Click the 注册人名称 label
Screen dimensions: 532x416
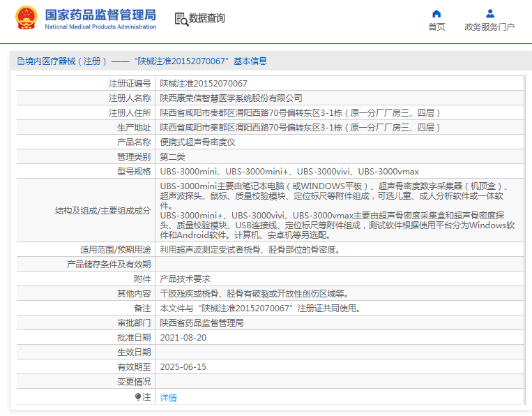pos(130,98)
